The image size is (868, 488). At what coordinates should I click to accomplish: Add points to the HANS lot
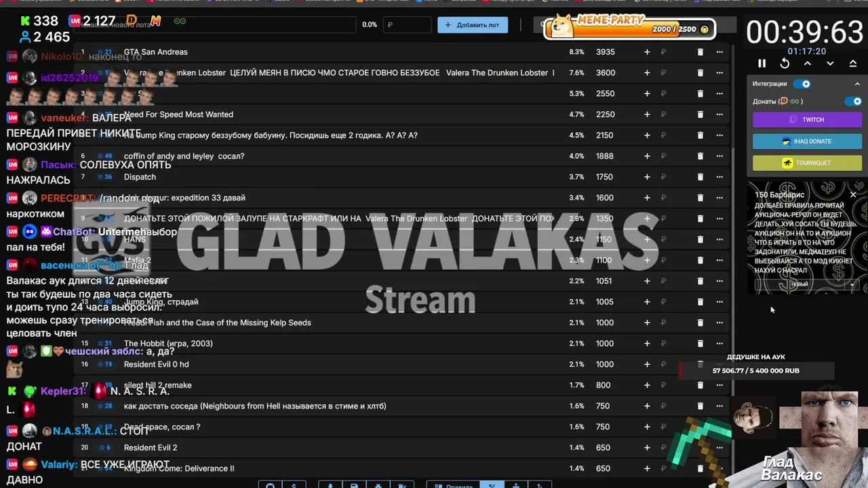647,239
